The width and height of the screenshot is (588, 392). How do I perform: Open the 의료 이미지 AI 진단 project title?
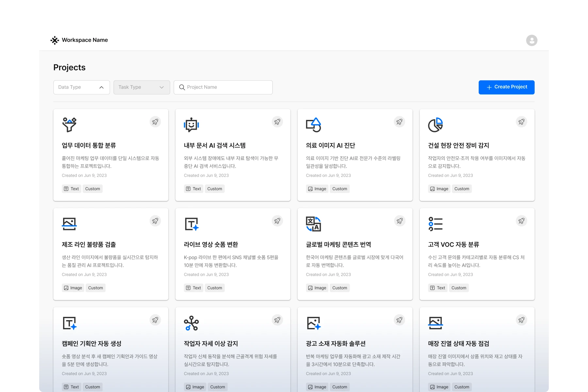pyautogui.click(x=331, y=145)
